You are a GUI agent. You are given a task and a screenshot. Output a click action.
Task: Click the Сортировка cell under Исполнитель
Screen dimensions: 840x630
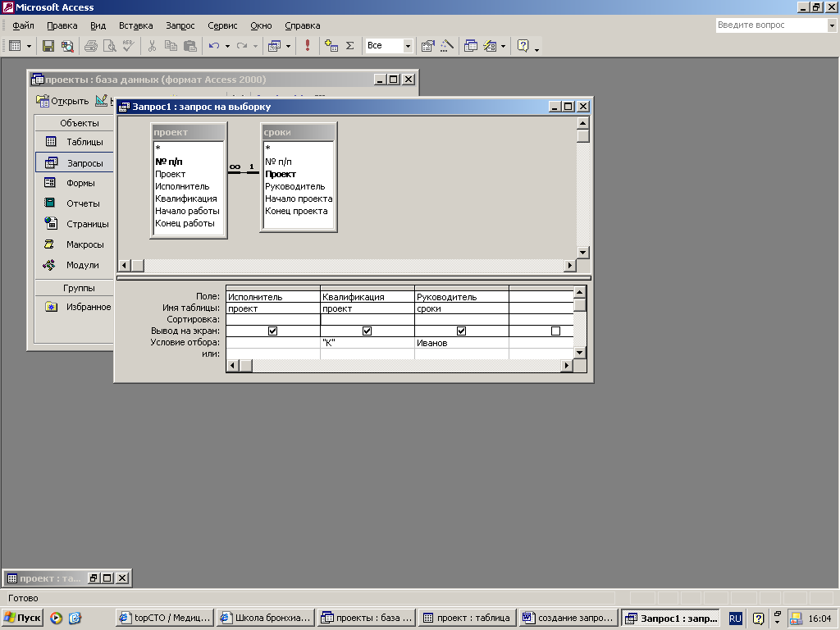[273, 319]
